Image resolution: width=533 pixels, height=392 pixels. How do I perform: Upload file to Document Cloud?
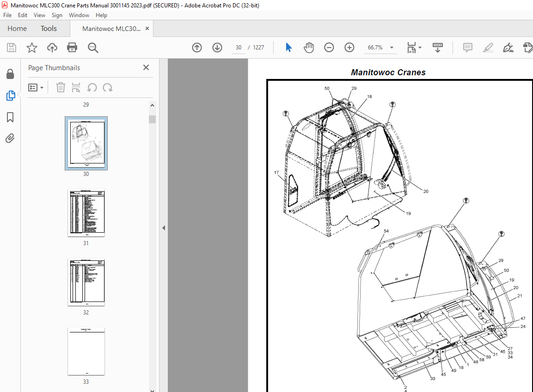[52, 48]
